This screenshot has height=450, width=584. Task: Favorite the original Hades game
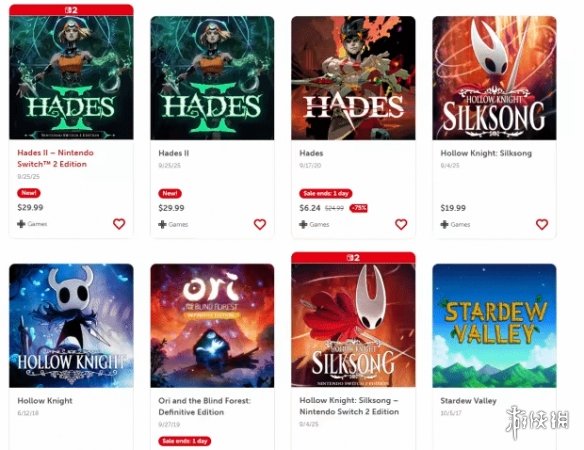pyautogui.click(x=401, y=224)
